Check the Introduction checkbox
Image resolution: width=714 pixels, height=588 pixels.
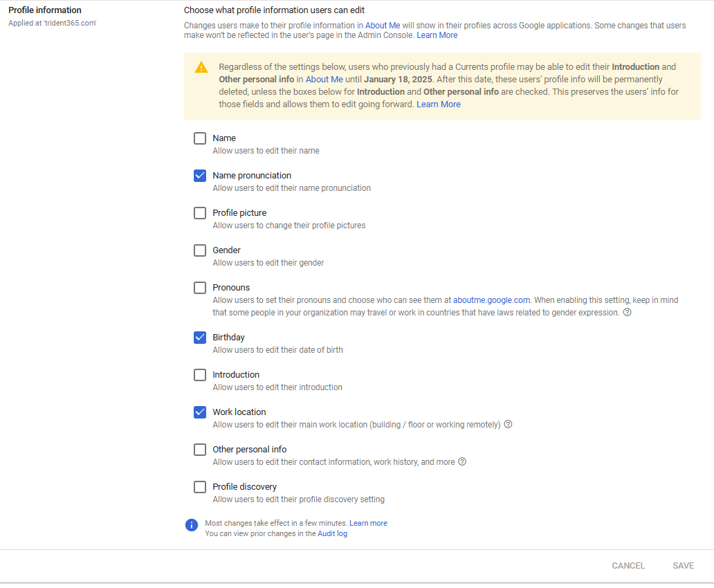pos(200,375)
